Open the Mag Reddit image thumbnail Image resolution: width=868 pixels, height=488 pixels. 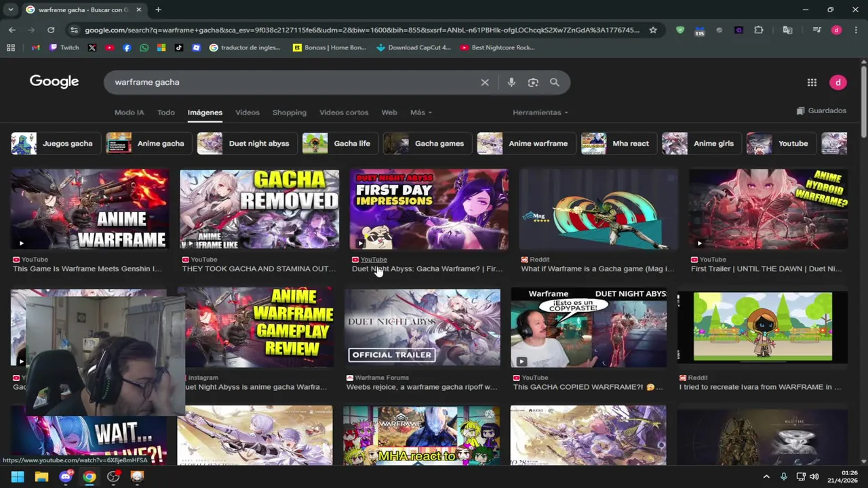pos(598,209)
